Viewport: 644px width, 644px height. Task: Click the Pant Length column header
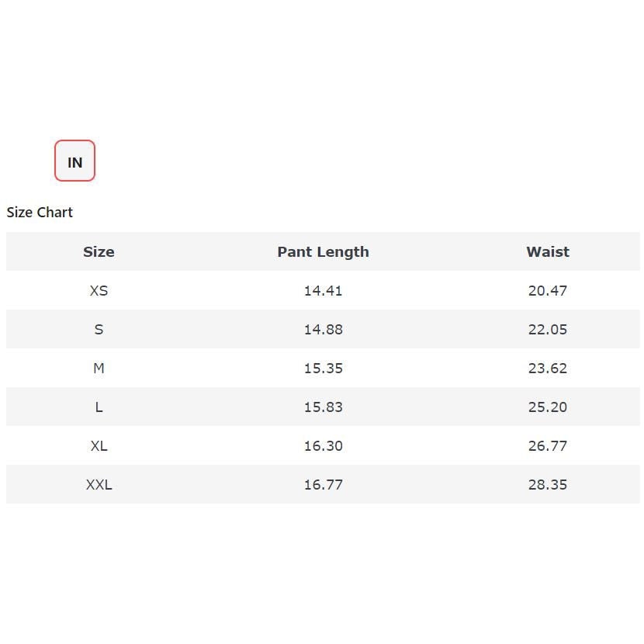coord(323,252)
